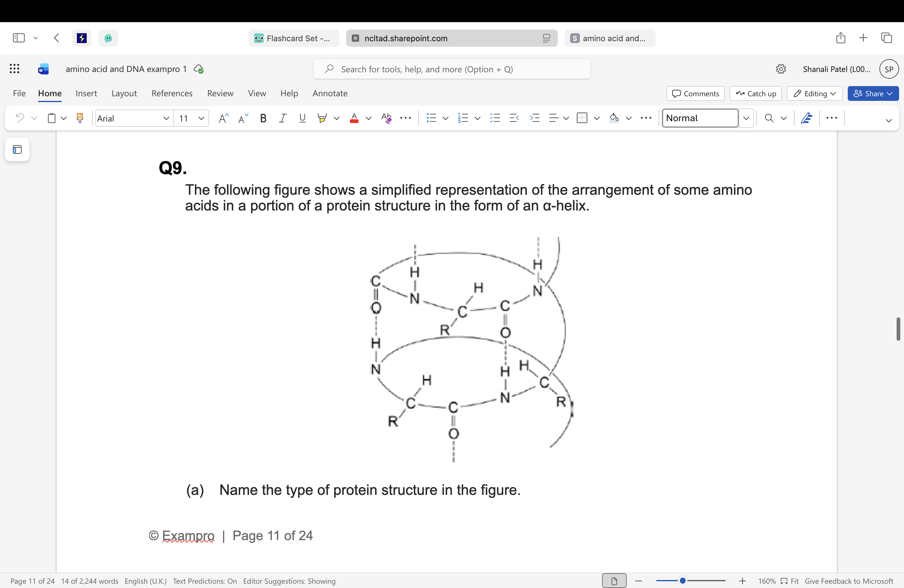
Task: Click the borders icon
Action: point(582,118)
